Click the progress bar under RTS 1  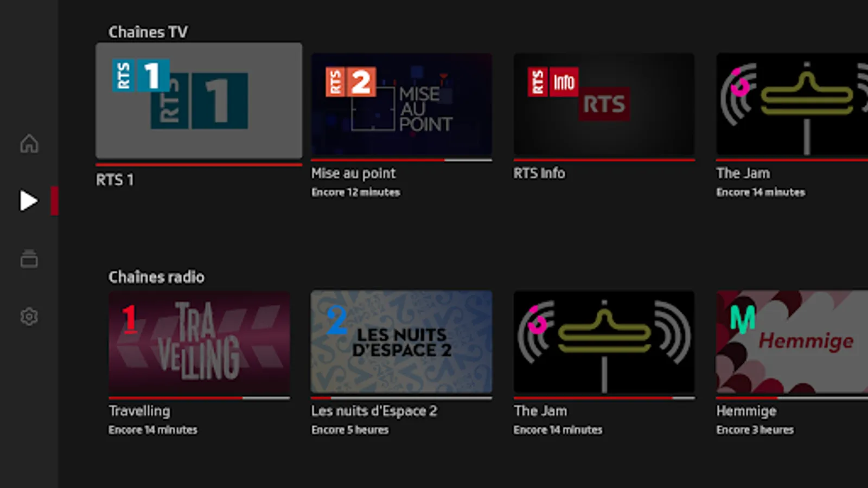(x=199, y=164)
